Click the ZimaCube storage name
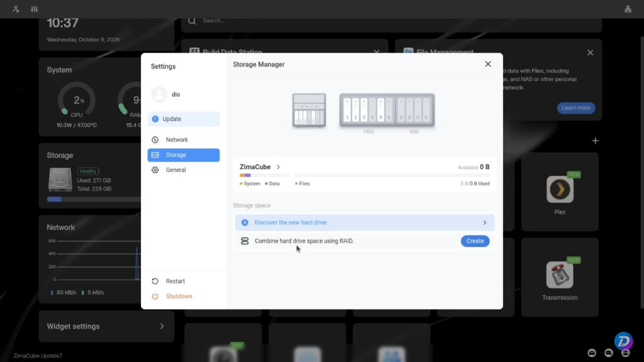The height and width of the screenshot is (362, 644). 255,167
